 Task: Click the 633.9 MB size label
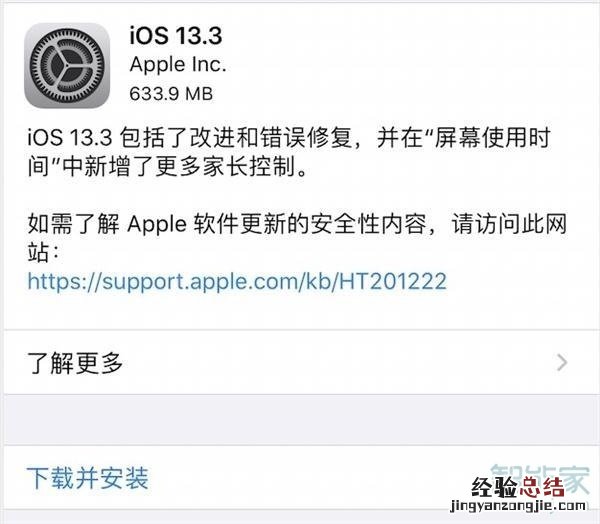171,94
